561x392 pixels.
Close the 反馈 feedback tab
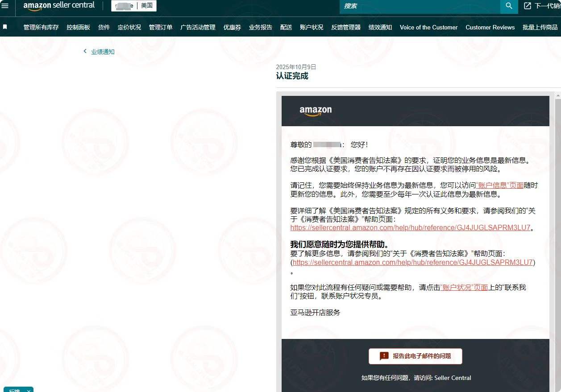[29, 391]
